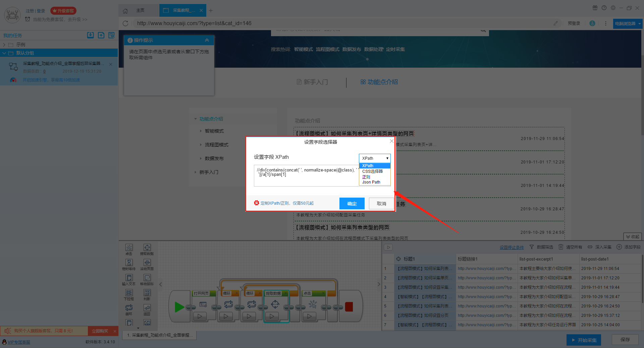Reload page with refresh icon

pos(125,23)
